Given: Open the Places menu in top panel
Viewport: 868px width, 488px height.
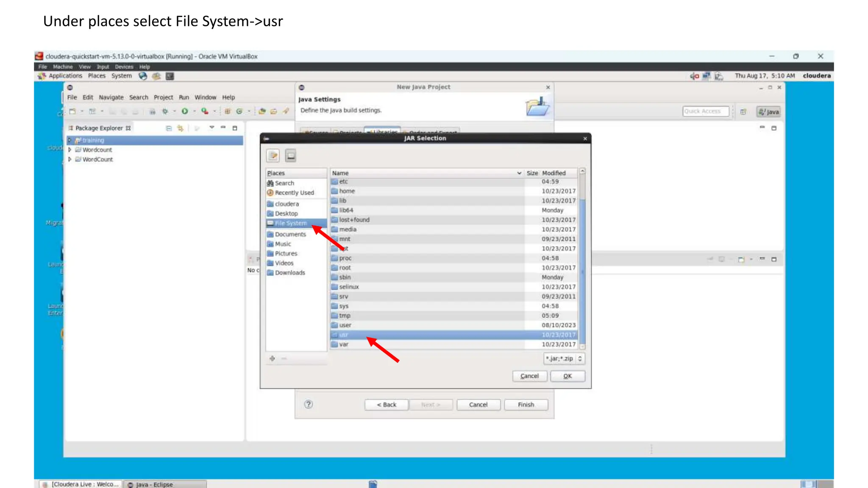Looking at the screenshot, I should coord(97,76).
